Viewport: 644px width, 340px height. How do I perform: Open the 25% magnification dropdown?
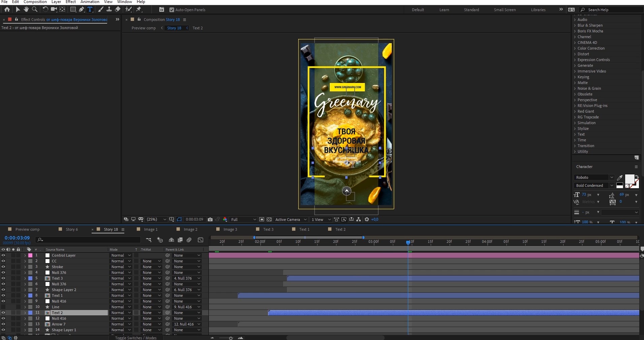pos(156,220)
